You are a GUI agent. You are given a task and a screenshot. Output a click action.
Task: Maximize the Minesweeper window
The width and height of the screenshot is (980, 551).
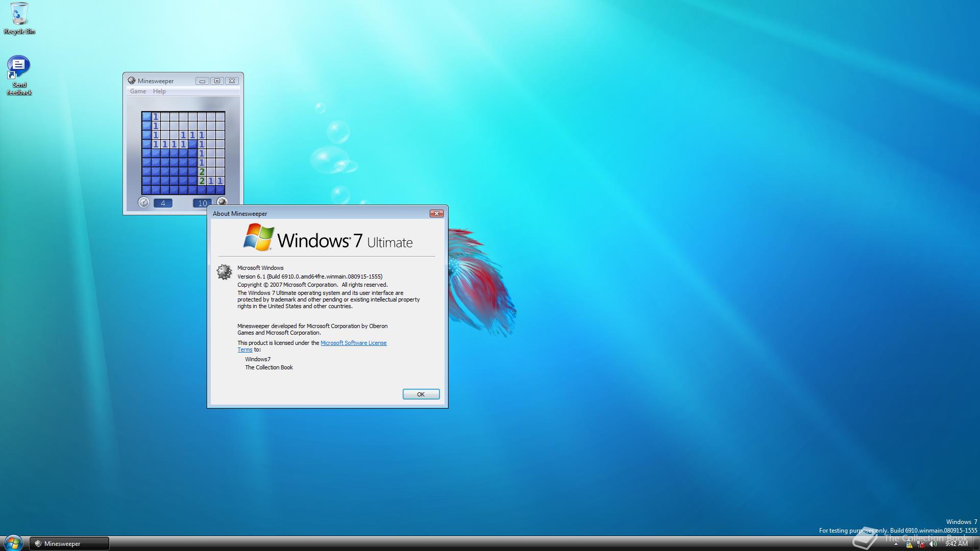[217, 81]
